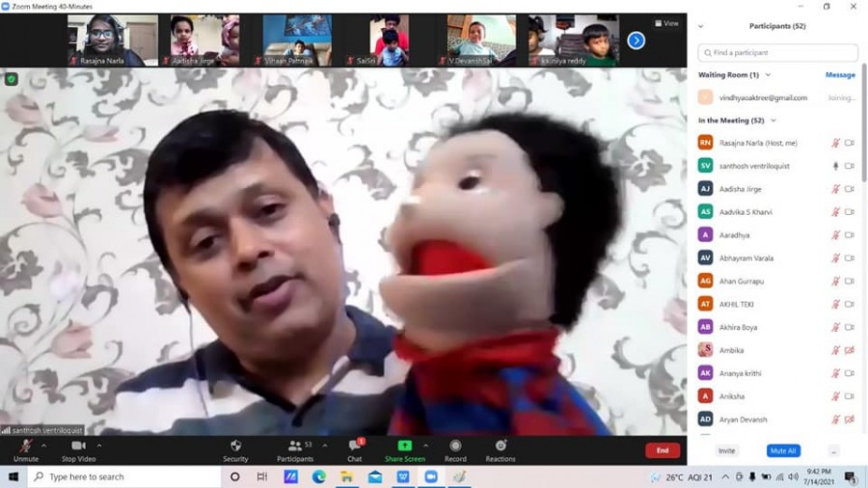The image size is (868, 488).
Task: Click the green Share Screen icon
Action: [x=405, y=446]
